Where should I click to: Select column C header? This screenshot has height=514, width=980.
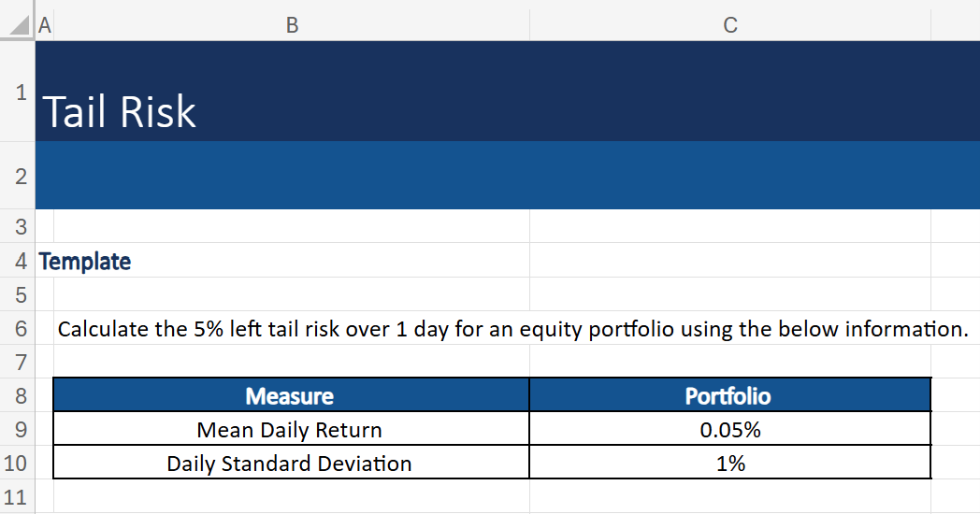[x=730, y=26]
